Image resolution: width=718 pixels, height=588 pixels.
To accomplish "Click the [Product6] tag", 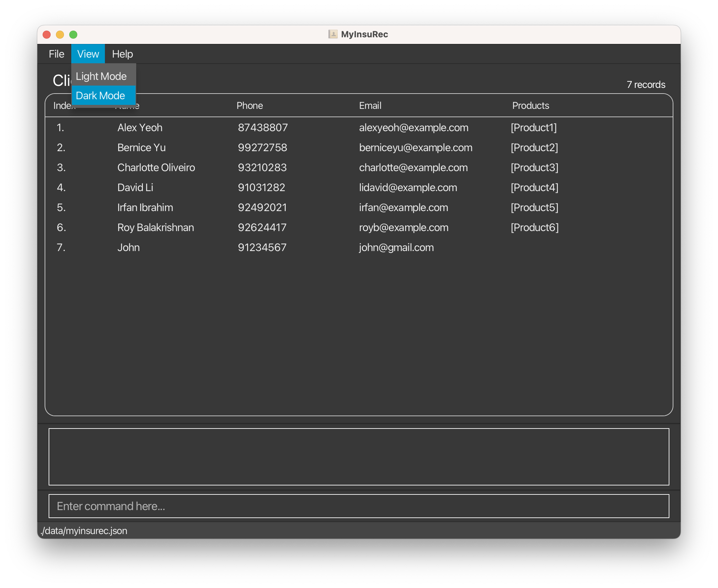I will tap(535, 228).
